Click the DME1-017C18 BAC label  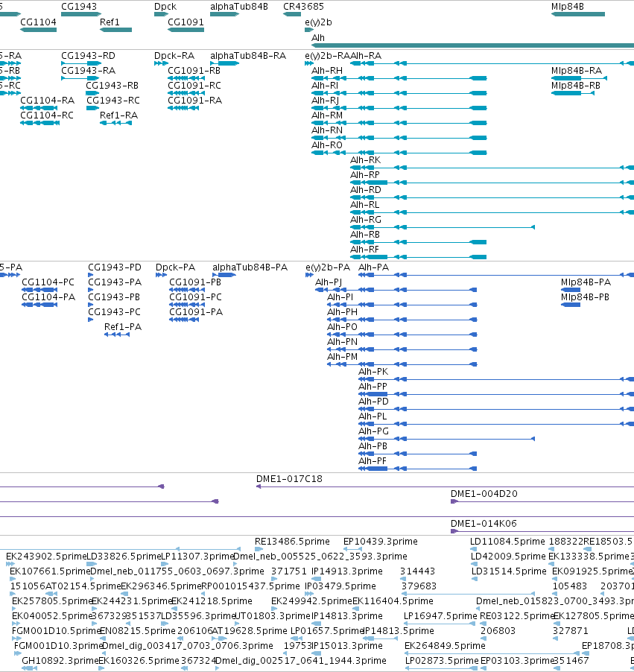[x=289, y=479]
